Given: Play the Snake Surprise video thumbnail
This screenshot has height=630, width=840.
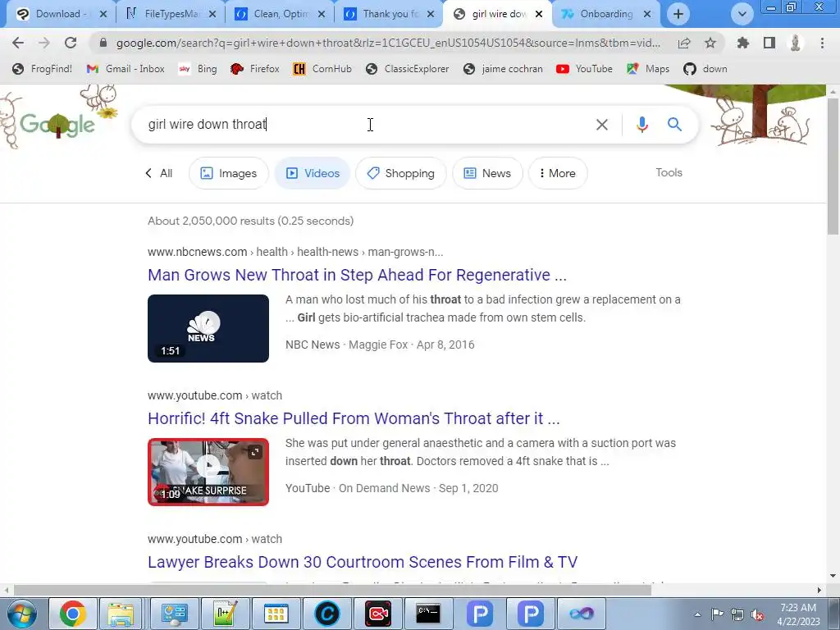Looking at the screenshot, I should pos(208,472).
